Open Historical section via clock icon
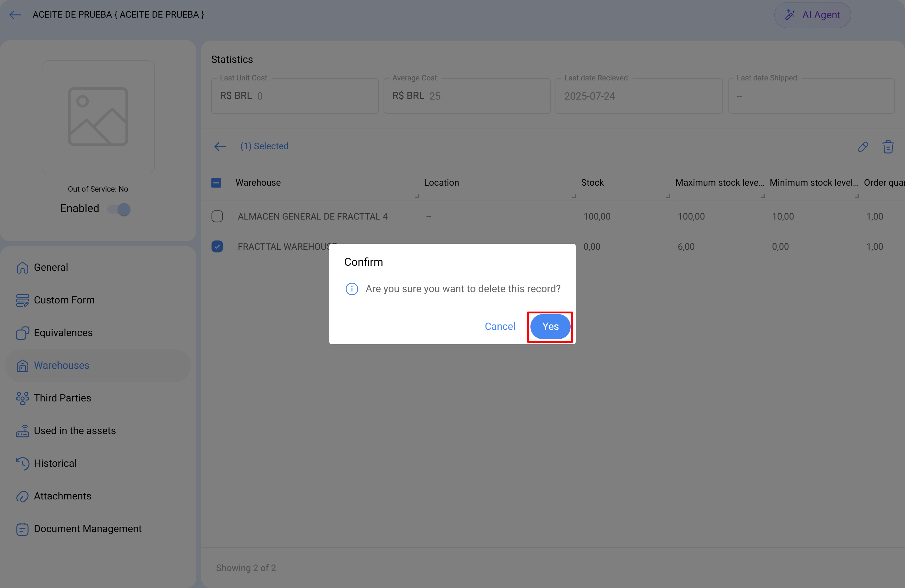The image size is (905, 588). coord(22,463)
